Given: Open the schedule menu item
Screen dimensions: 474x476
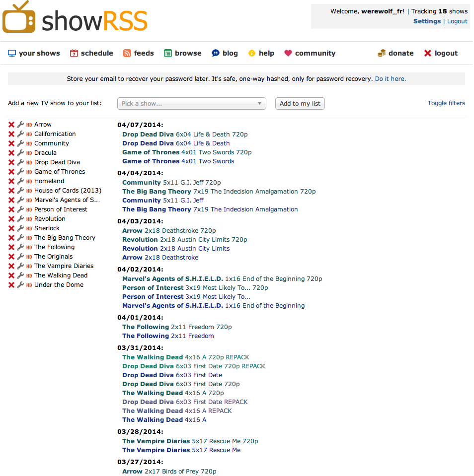Looking at the screenshot, I should click(91, 53).
